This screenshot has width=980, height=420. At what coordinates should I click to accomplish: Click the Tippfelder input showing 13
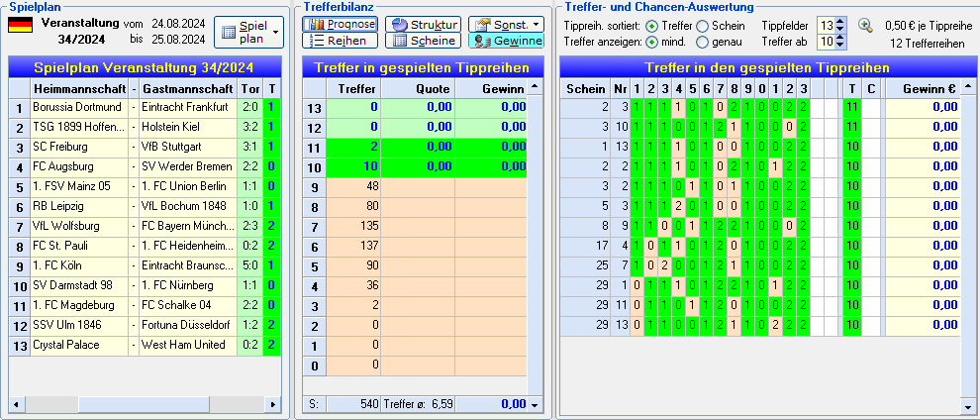point(827,26)
